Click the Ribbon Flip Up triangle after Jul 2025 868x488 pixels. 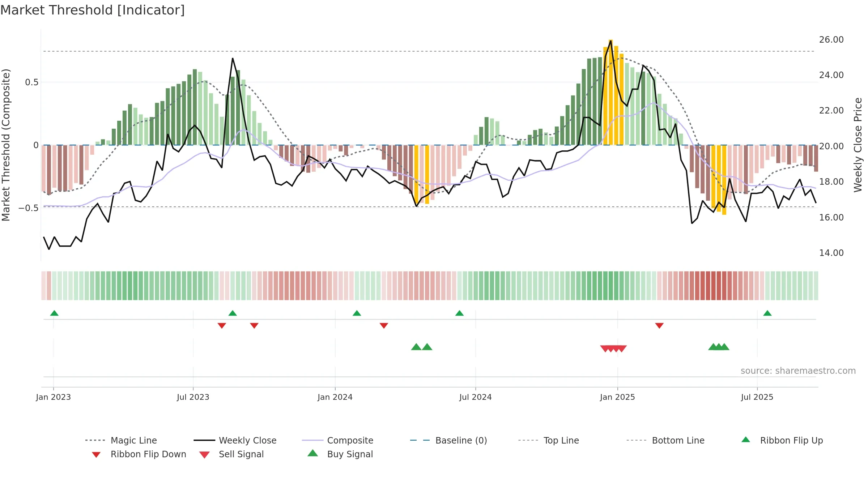[x=767, y=313]
